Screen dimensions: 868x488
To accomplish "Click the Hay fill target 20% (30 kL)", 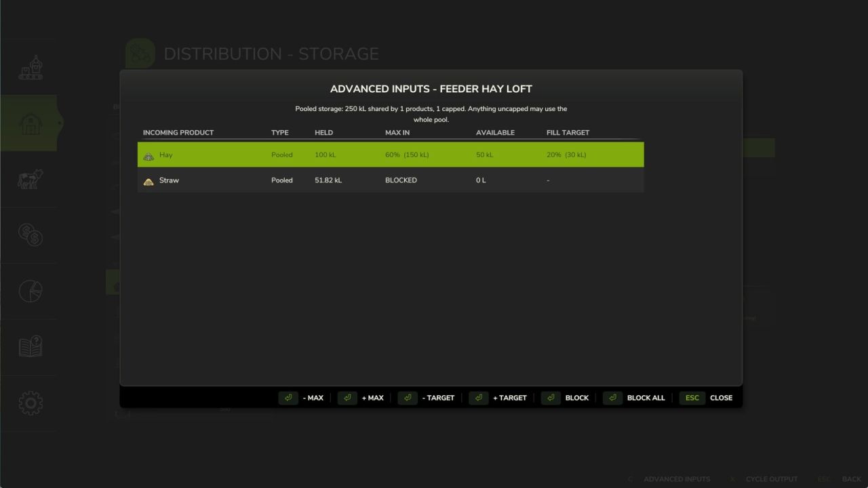I will point(566,155).
